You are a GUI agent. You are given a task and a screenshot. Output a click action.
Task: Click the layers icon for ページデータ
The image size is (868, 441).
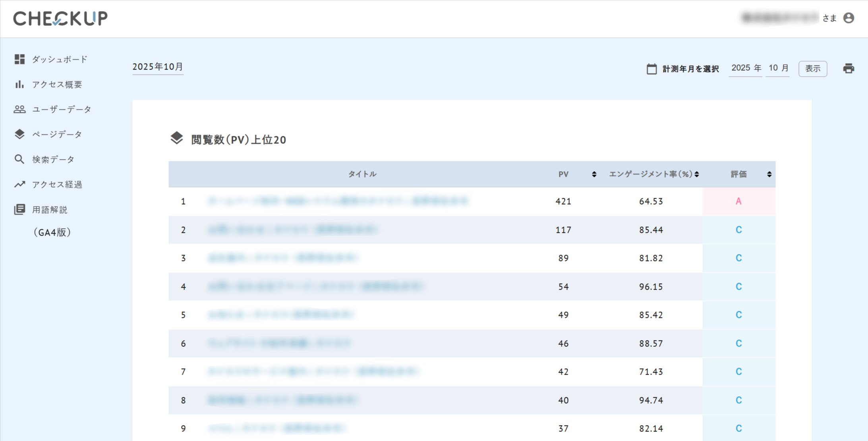coord(19,134)
